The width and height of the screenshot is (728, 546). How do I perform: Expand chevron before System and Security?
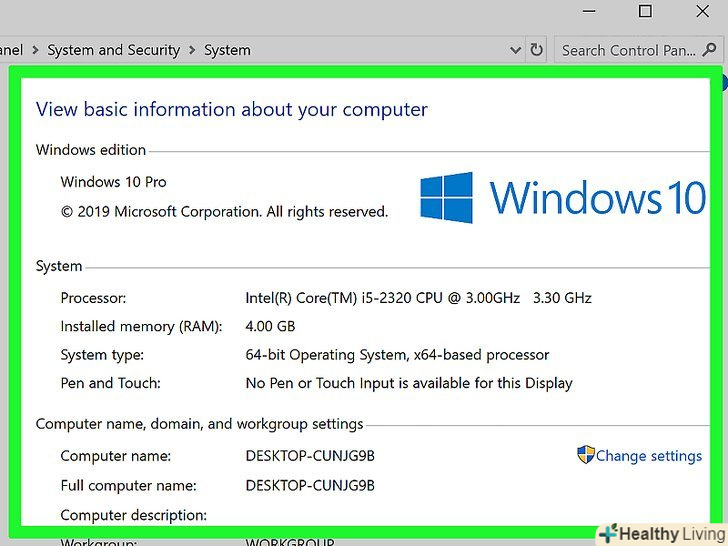(x=35, y=50)
